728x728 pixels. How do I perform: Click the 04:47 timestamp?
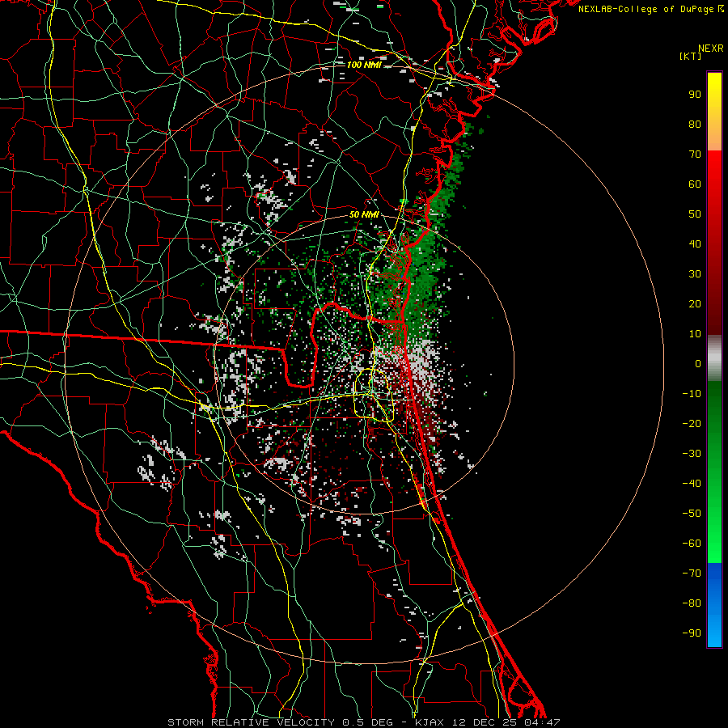tap(542, 722)
